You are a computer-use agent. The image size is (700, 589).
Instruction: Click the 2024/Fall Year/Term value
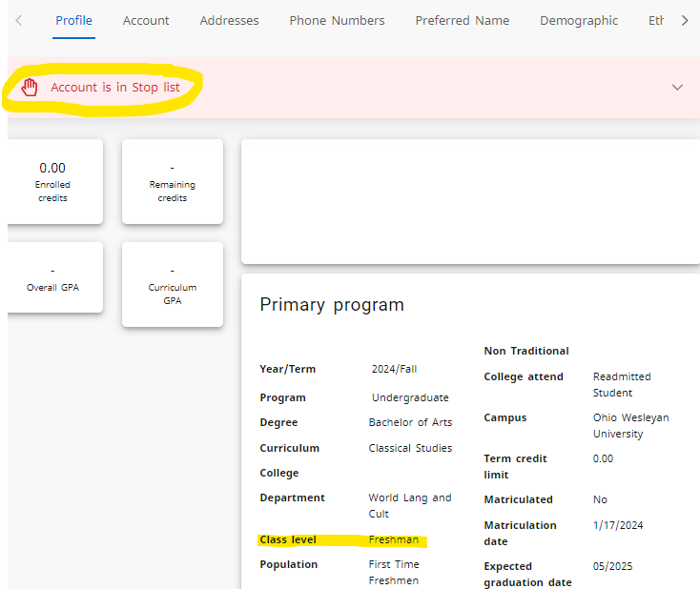(x=394, y=369)
